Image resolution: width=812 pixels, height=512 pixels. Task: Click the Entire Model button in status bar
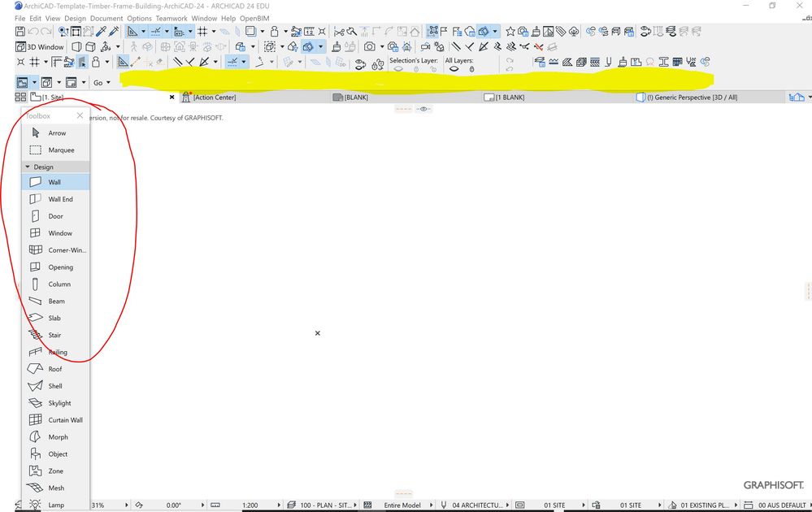402,505
